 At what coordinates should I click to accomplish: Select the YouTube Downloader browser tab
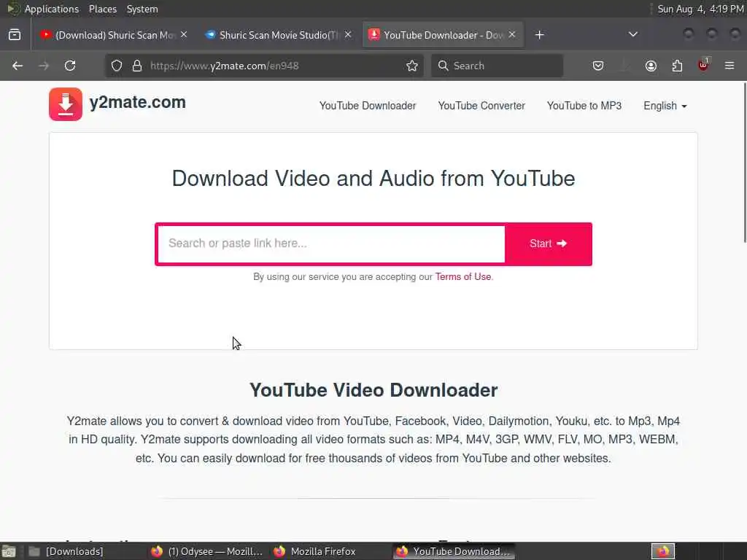443,35
